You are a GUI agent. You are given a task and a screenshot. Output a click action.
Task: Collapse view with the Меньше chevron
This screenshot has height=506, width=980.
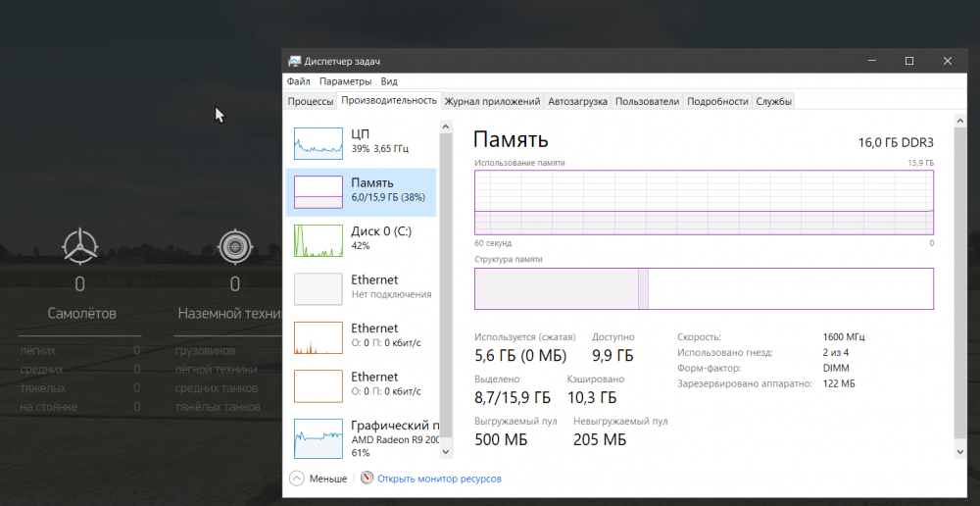[297, 479]
